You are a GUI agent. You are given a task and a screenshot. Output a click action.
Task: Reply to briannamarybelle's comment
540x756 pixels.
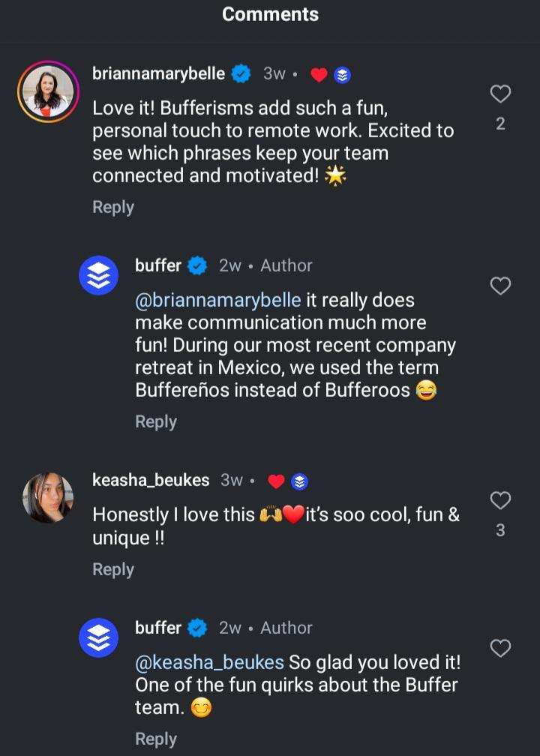(x=113, y=207)
